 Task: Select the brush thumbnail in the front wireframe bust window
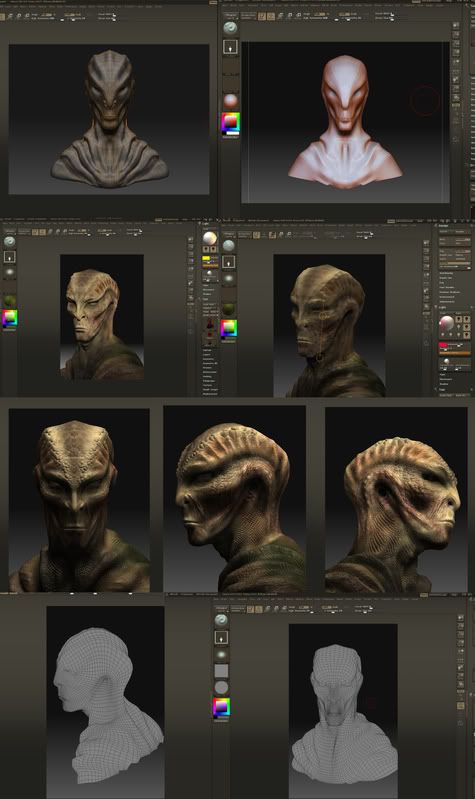coord(221,620)
